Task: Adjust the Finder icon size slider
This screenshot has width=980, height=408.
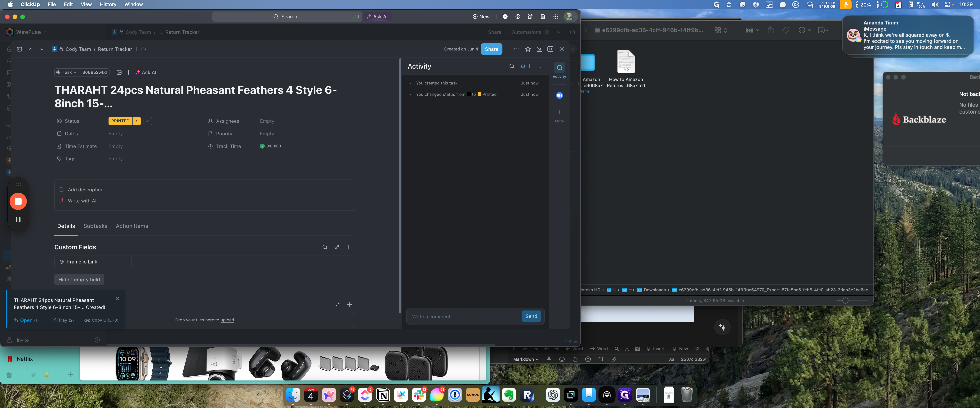Action: tap(845, 301)
